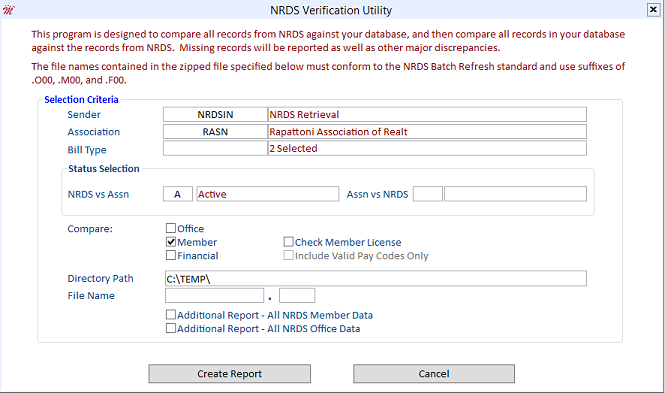Select the Sender code field with NRDSIN
This screenshot has height=393, width=665.
[x=215, y=114]
